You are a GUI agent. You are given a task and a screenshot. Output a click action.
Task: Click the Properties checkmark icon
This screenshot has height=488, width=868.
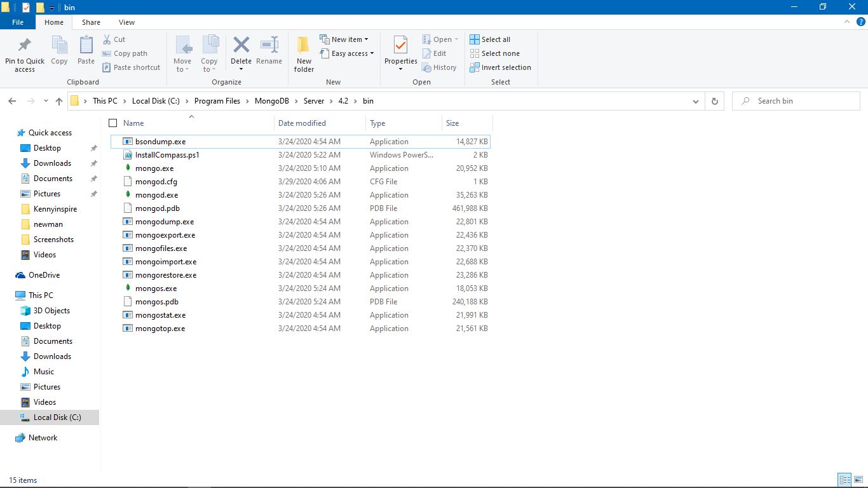400,45
